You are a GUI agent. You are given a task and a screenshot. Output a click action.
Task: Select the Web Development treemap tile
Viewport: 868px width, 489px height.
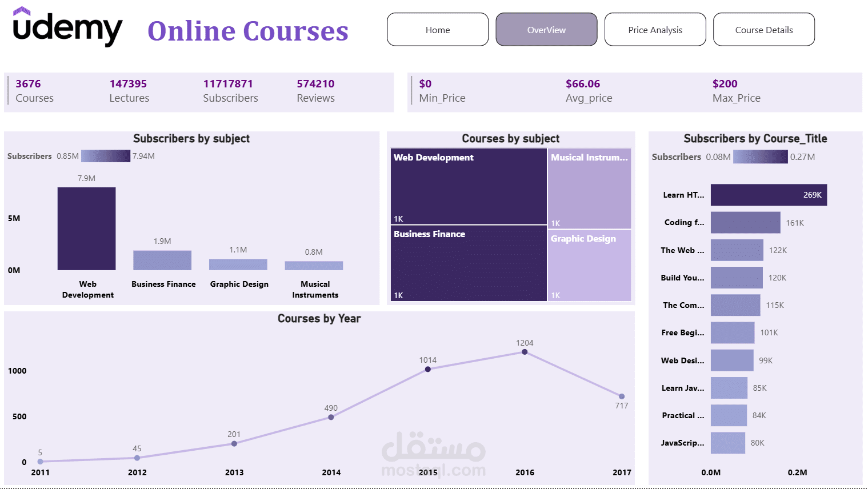[468, 186]
